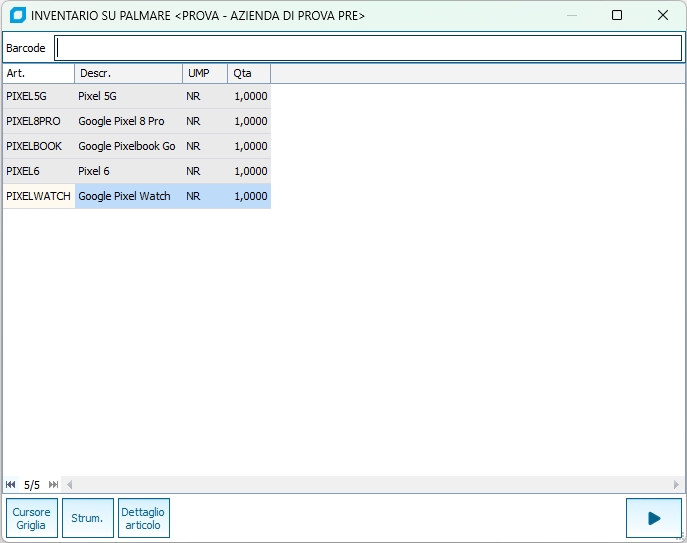Viewport: 687px width, 543px height.
Task: Click the NR unit in PIXEL5G row
Action: [193, 96]
